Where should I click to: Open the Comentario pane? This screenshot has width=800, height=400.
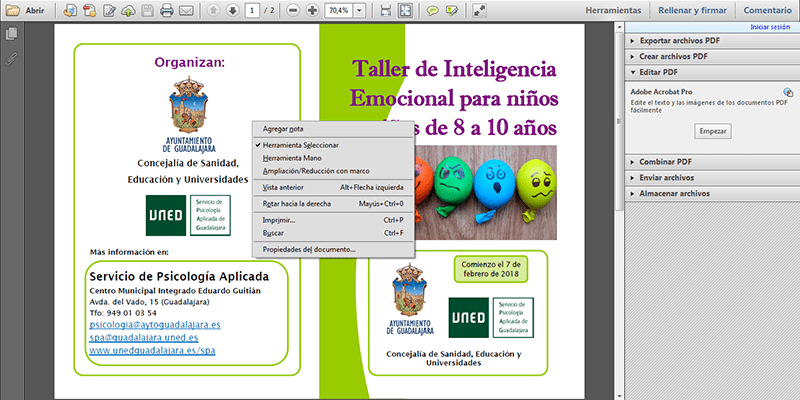click(767, 10)
